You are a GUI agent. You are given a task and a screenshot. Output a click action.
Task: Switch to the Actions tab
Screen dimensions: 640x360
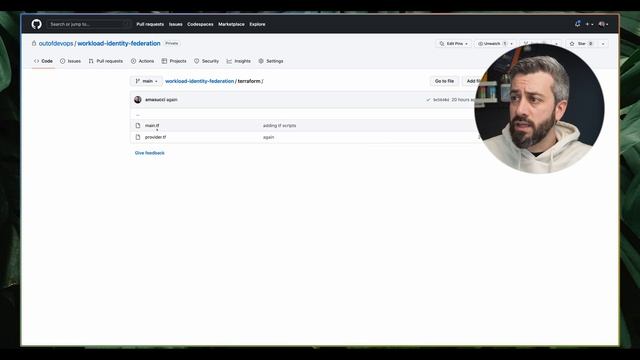tap(142, 61)
